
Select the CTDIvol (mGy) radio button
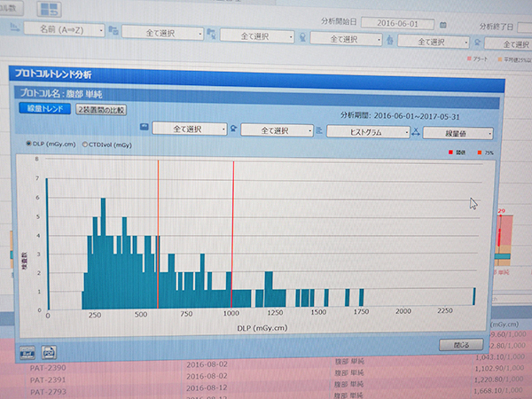click(85, 144)
